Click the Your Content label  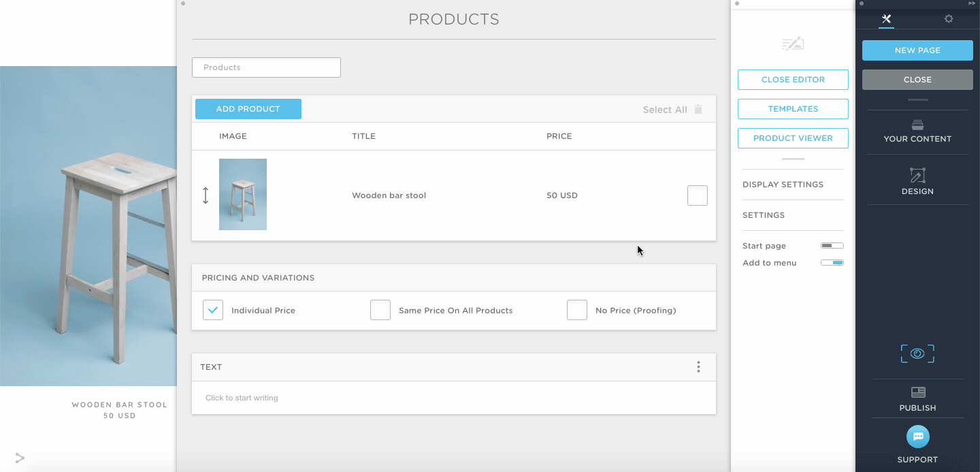point(917,139)
